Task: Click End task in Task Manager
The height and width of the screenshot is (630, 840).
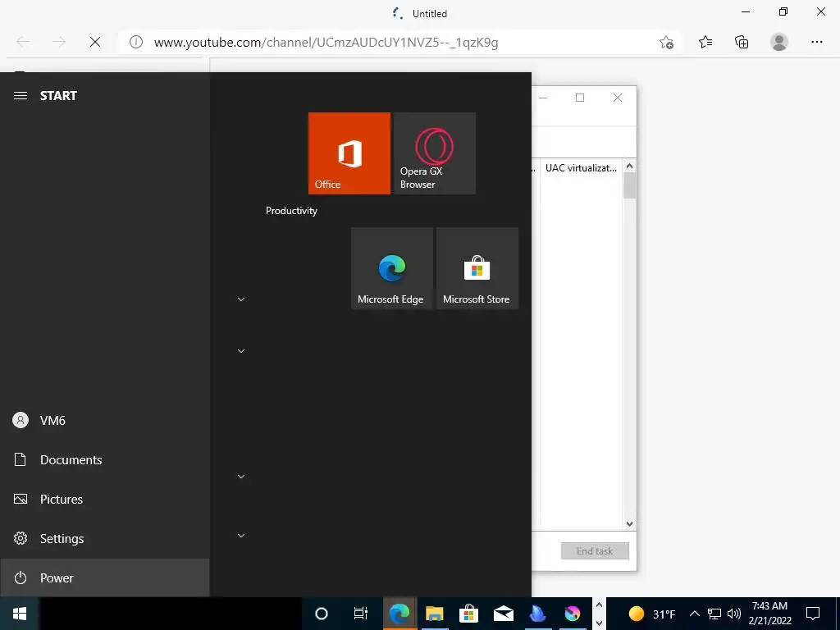Action: (595, 550)
